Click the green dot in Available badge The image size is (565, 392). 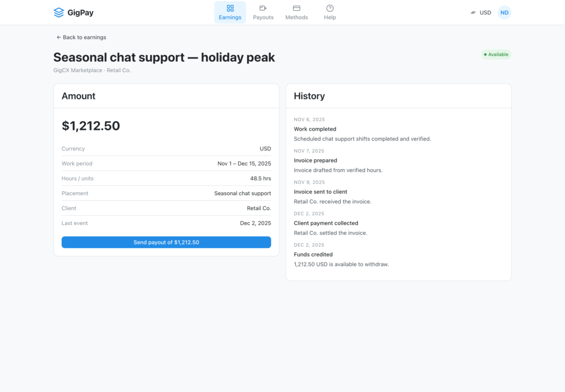coord(485,55)
